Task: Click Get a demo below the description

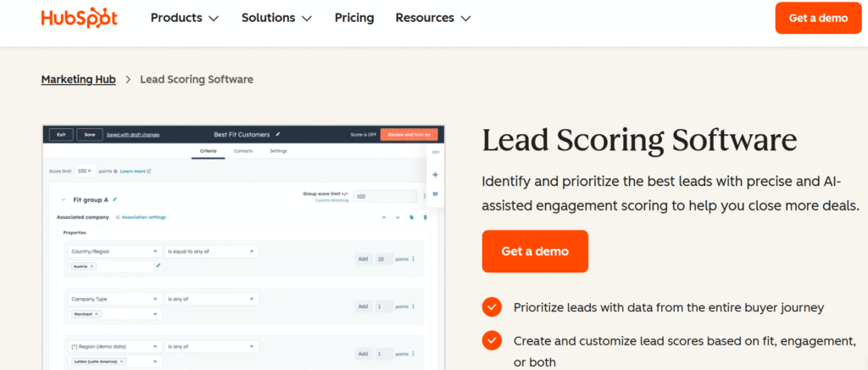Action: [x=535, y=251]
